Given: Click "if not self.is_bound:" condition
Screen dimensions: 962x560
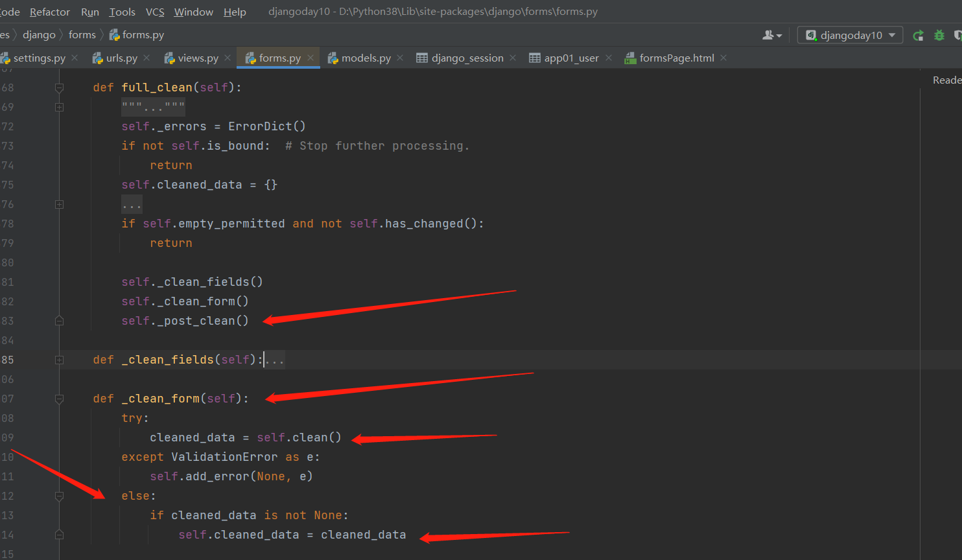Looking at the screenshot, I should point(196,146).
